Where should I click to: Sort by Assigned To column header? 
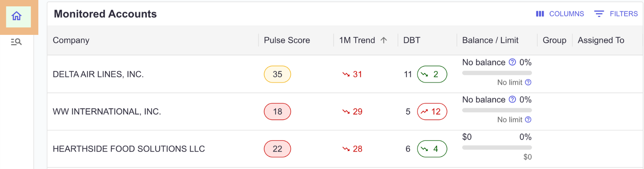601,40
